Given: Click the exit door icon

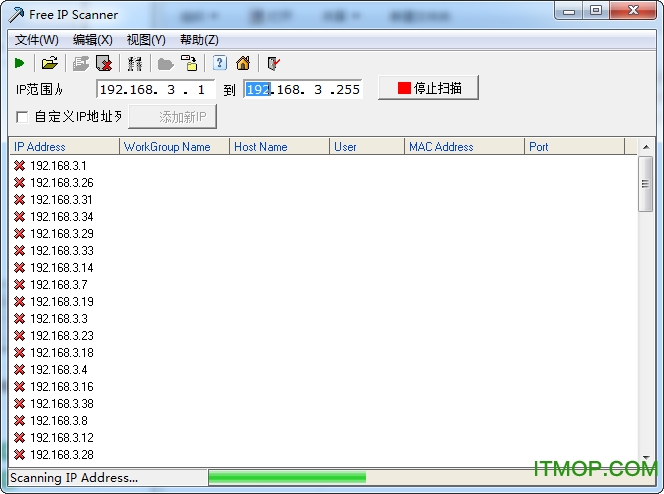Looking at the screenshot, I should point(274,63).
